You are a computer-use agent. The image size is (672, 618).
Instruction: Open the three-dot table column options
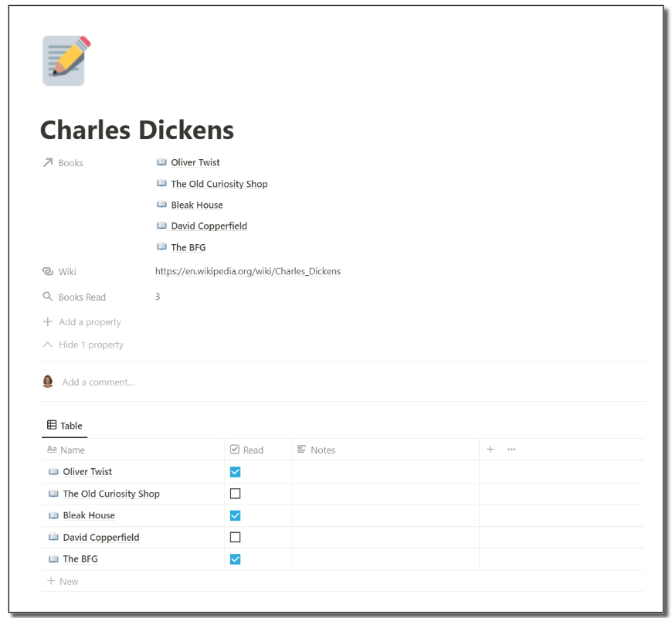point(511,450)
